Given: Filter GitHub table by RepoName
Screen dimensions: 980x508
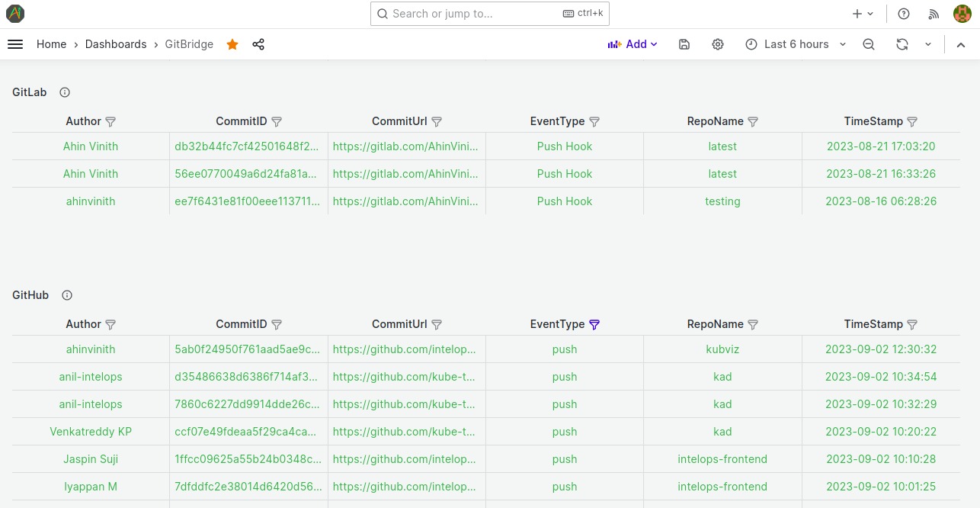Looking at the screenshot, I should (753, 324).
